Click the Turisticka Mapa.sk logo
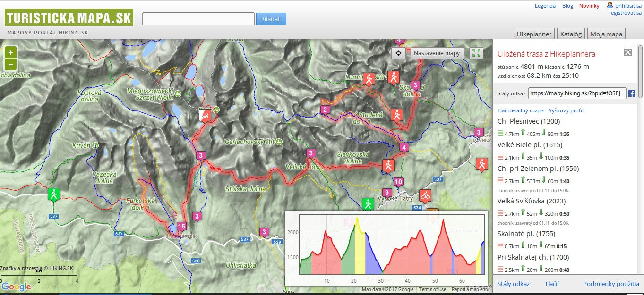This screenshot has width=644, height=295. [x=69, y=17]
